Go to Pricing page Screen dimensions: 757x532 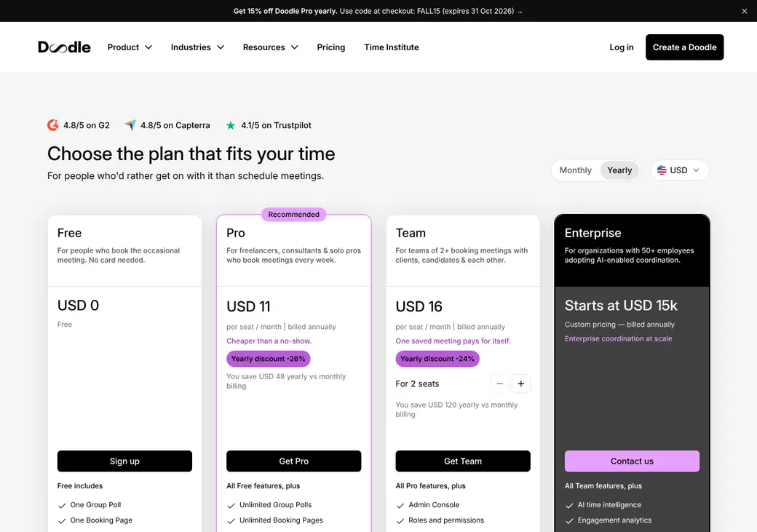coord(330,47)
